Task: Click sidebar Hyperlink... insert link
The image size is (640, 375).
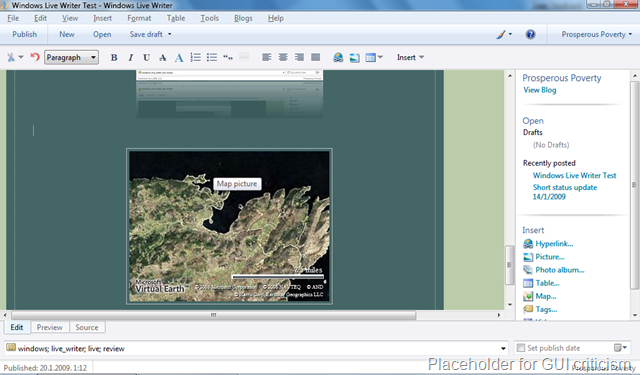Action: [x=549, y=244]
